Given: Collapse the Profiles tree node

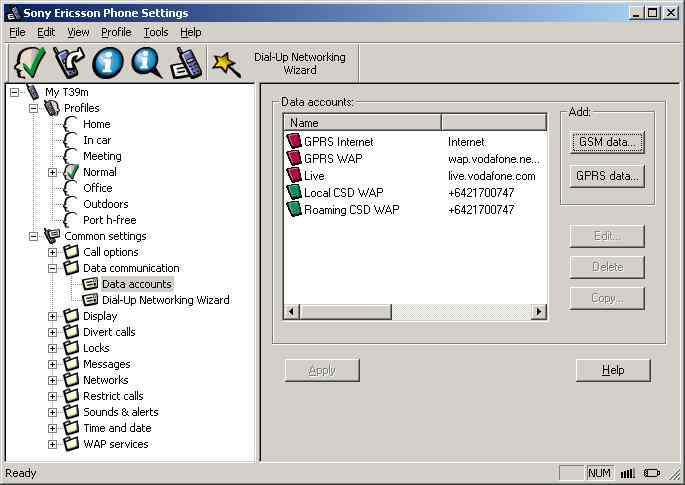Looking at the screenshot, I should pyautogui.click(x=33, y=108).
